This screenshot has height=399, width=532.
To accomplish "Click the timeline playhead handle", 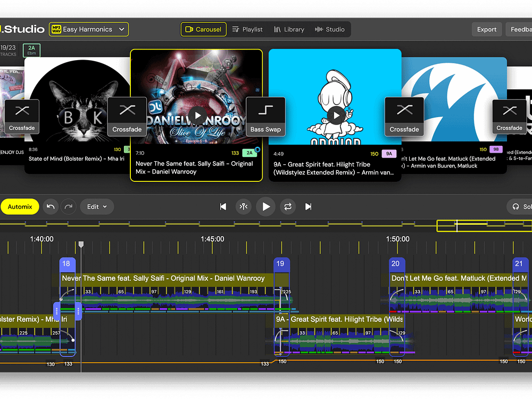I will pyautogui.click(x=81, y=244).
